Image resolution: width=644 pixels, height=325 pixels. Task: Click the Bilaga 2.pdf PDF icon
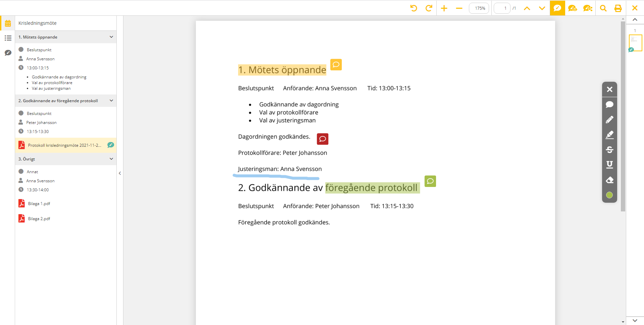21,218
